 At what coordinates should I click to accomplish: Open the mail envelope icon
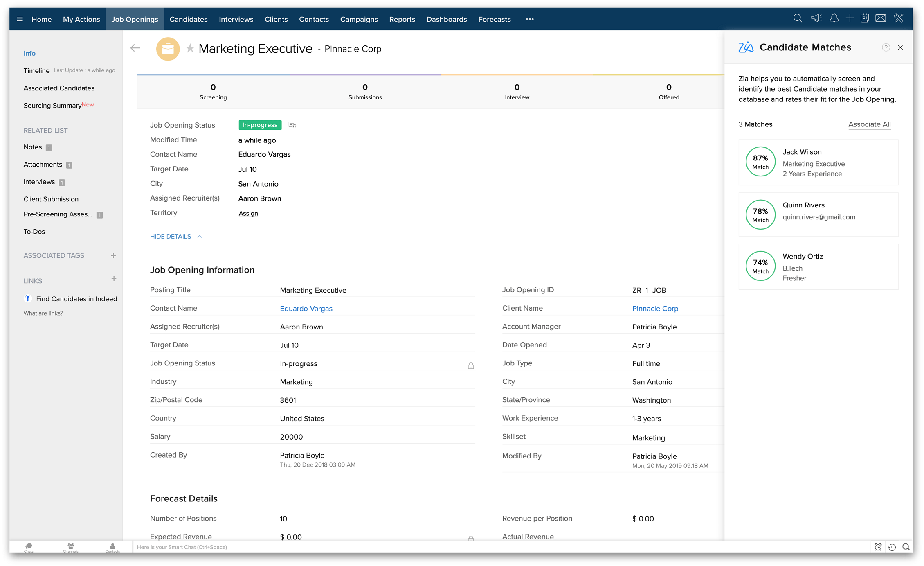click(881, 18)
